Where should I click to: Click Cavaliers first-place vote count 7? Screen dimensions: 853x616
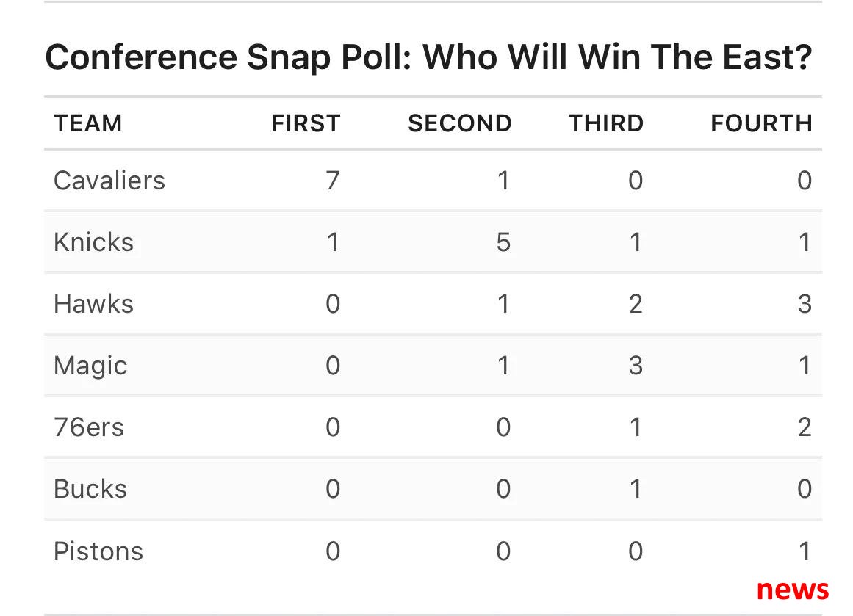[333, 181]
